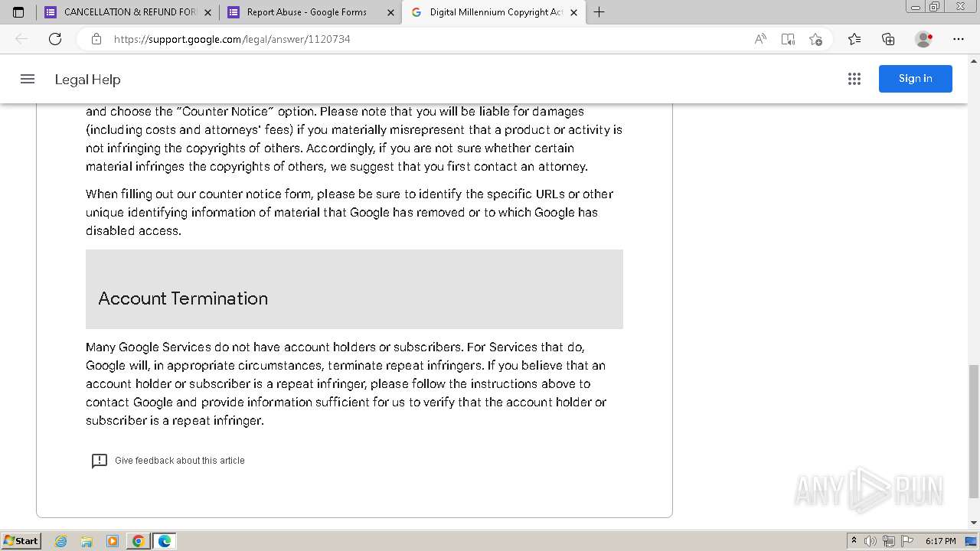Open the volume speaker icon

(871, 541)
